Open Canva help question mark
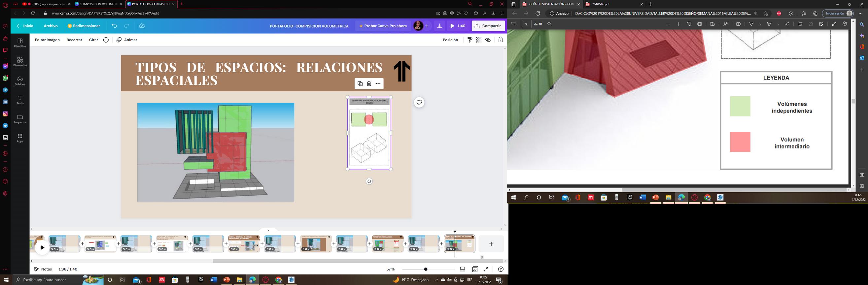Screen dimensions: 868x285 [x=501, y=269]
